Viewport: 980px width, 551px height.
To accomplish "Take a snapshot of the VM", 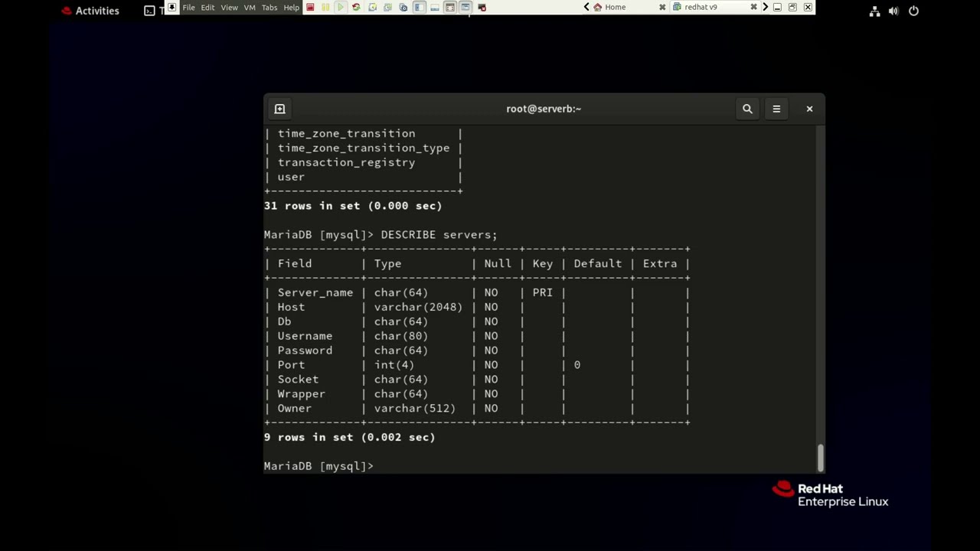I will tap(372, 7).
